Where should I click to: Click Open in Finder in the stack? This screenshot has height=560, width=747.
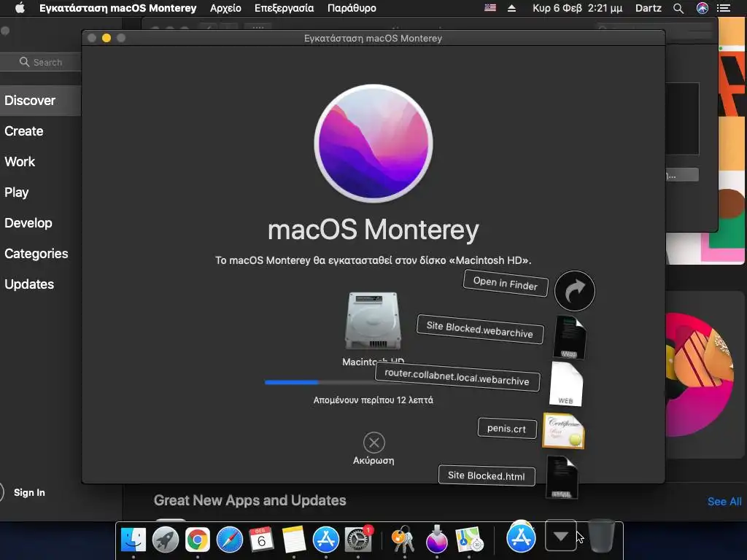click(x=506, y=284)
